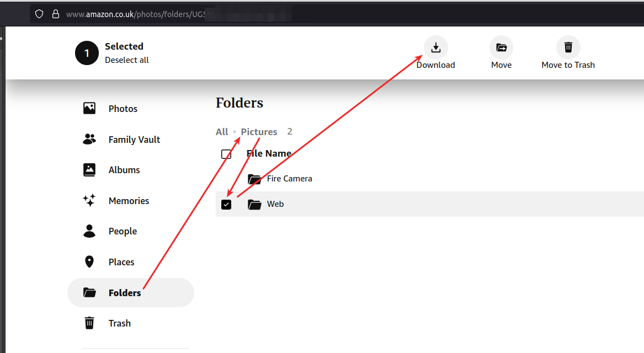The image size is (644, 353).
Task: Click the Places pin icon
Action: [x=89, y=261]
